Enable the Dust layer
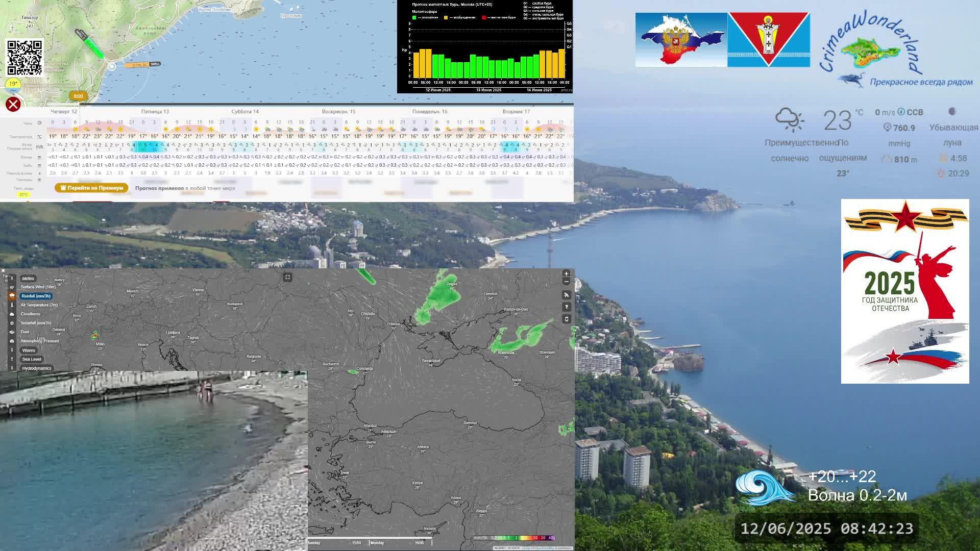This screenshot has height=551, width=980. click(25, 332)
